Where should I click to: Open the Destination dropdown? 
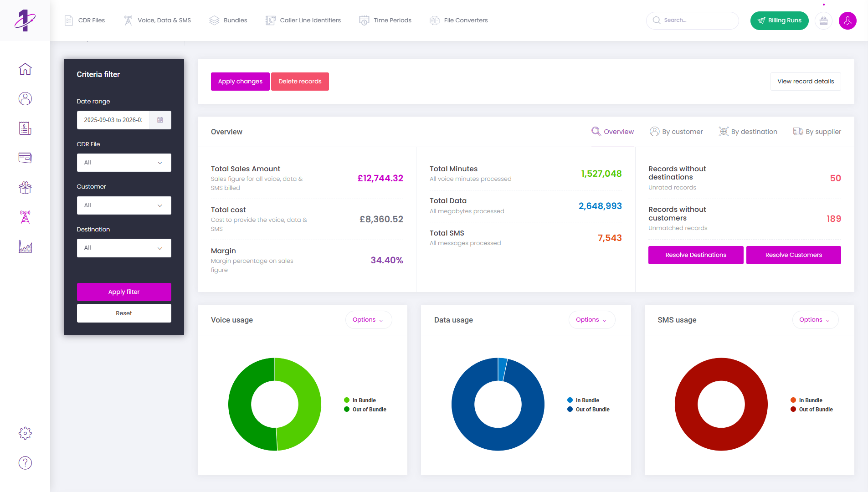(x=124, y=247)
